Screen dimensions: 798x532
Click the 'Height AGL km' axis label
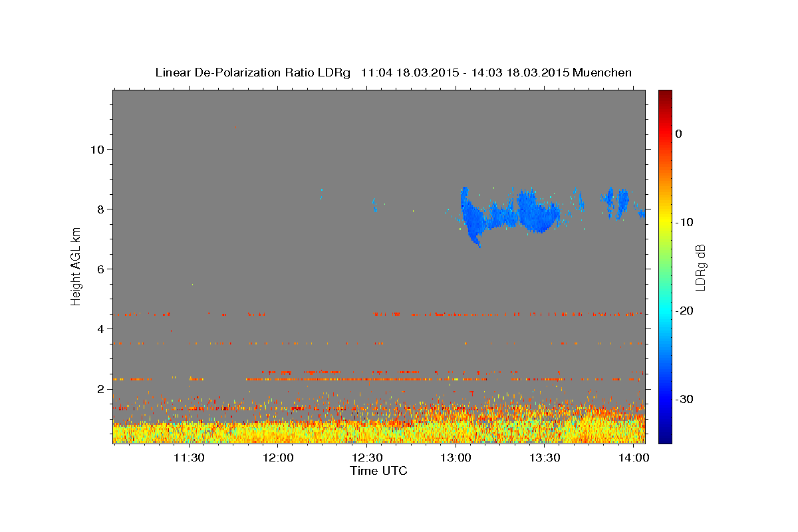click(76, 266)
